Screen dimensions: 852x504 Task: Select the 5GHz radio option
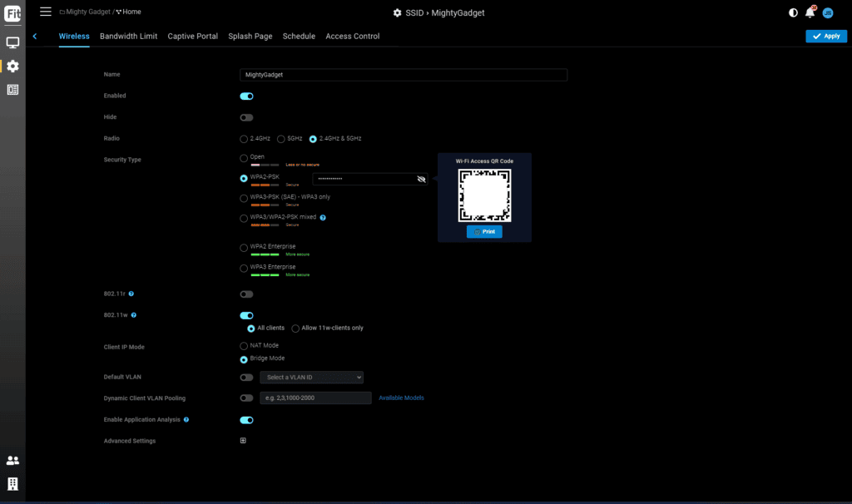coord(281,139)
